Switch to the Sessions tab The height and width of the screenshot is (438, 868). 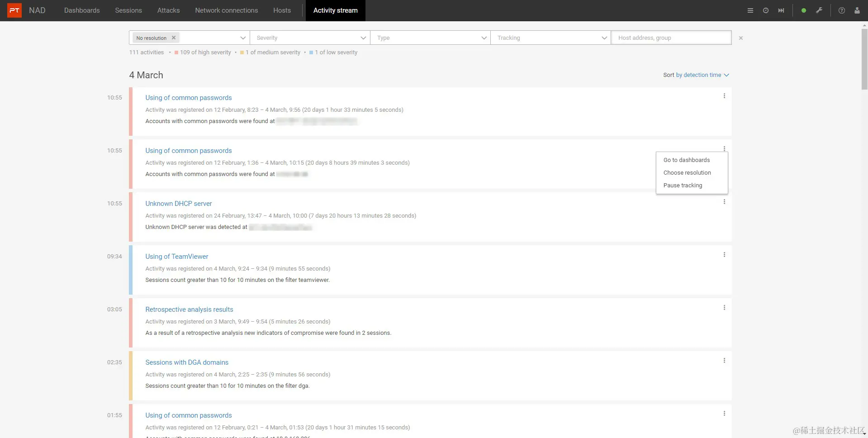point(128,10)
